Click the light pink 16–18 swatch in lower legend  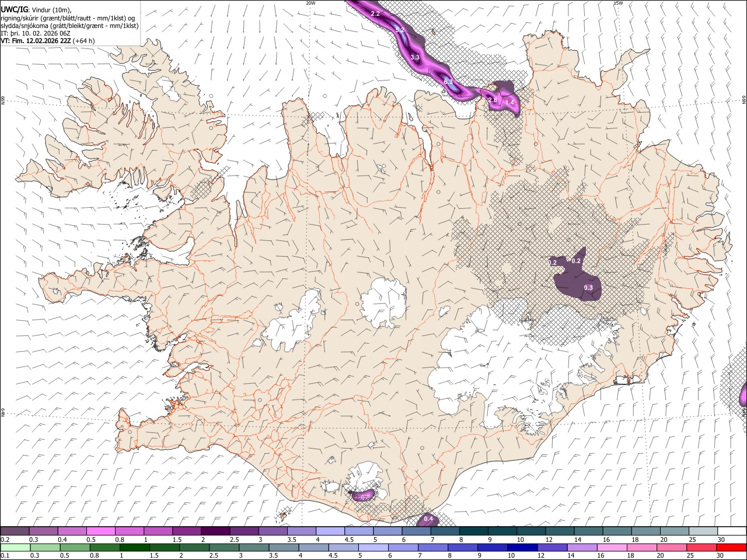click(612, 547)
